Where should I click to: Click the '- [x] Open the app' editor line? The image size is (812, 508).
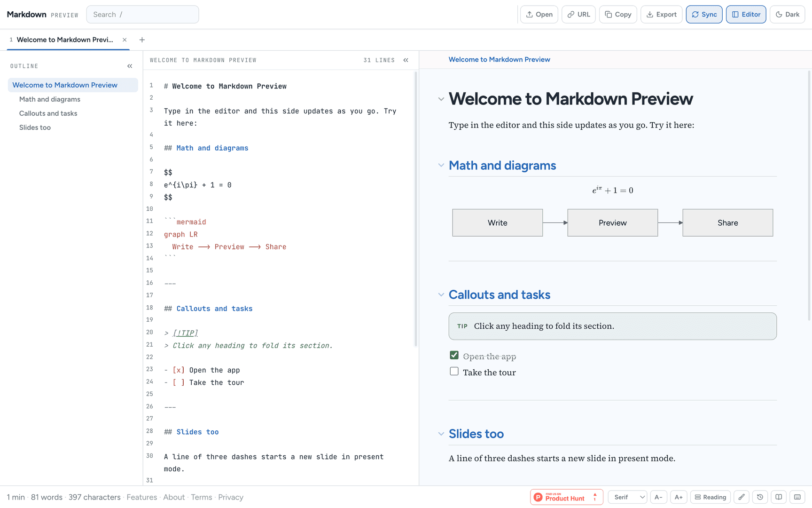coord(202,370)
